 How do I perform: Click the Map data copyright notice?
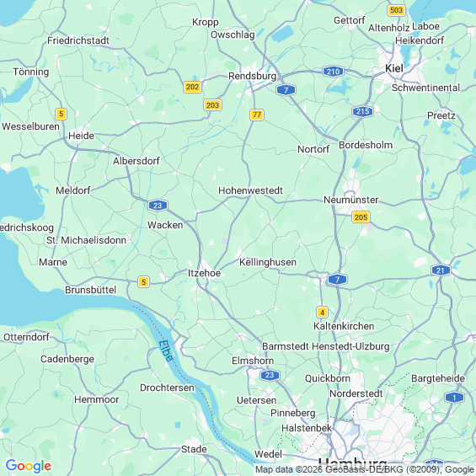pyautogui.click(x=365, y=469)
